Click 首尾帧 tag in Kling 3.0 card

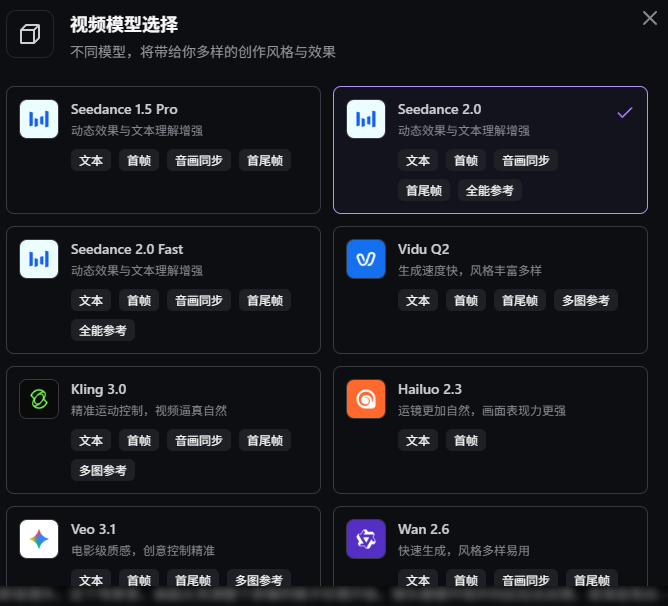click(265, 440)
